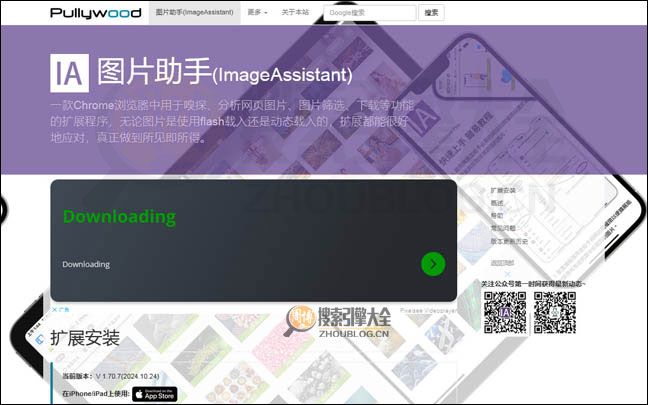The image size is (648, 405).
Task: Click the 扩展安装 section heading
Action: pos(85,338)
